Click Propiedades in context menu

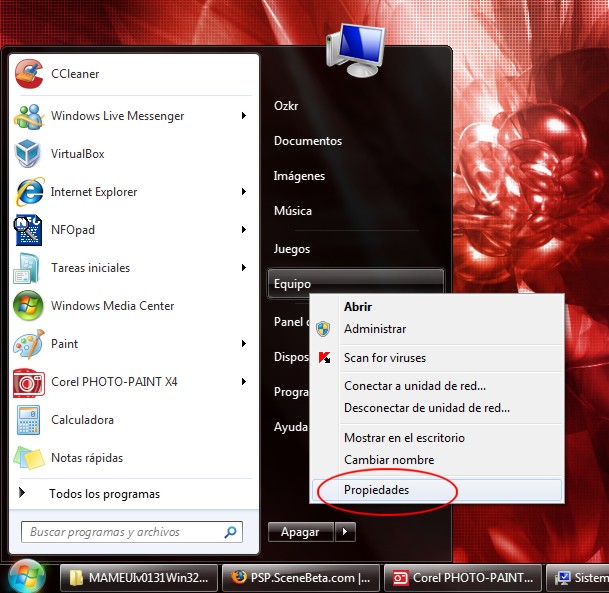coord(437,490)
